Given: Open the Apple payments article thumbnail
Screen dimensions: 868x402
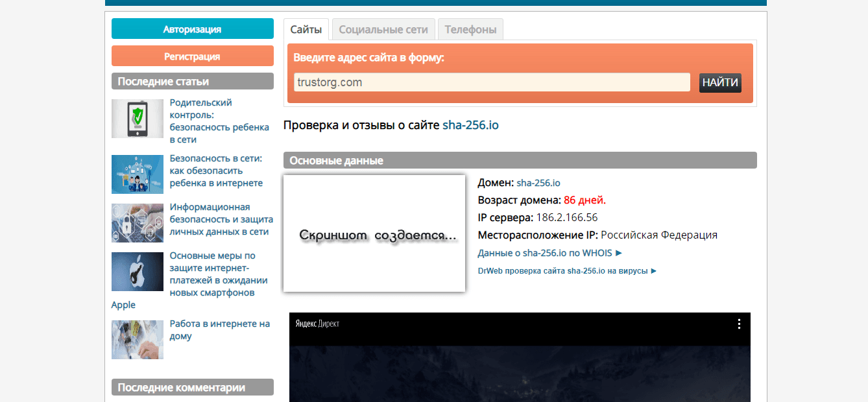Looking at the screenshot, I should (137, 272).
